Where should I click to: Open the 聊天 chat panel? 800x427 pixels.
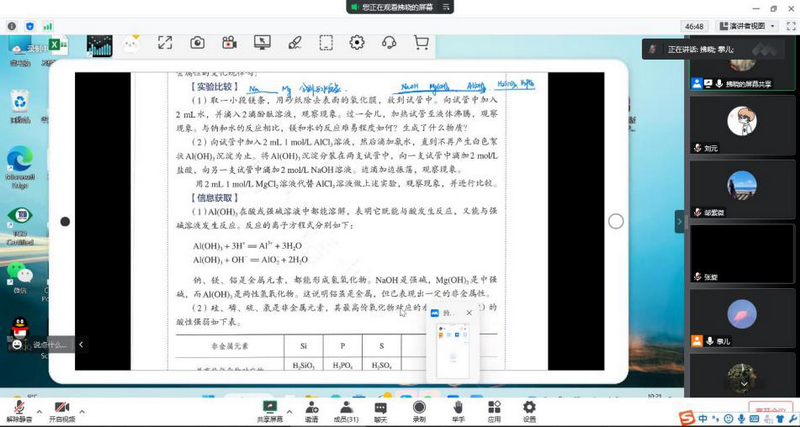coord(381,409)
